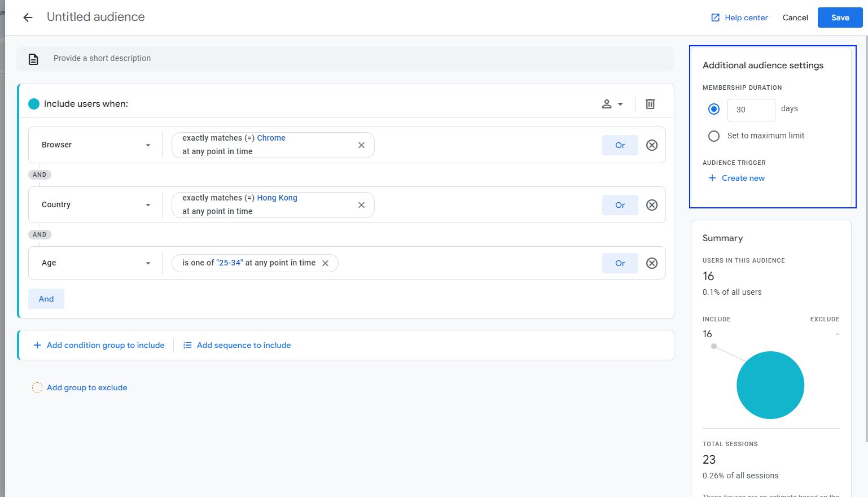Remove the 25-34 age filter chip
This screenshot has width=868, height=497.
click(x=325, y=263)
